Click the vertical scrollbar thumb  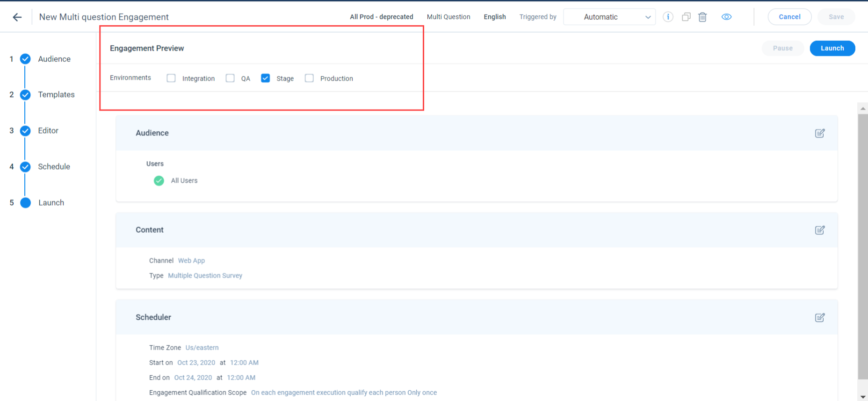(863, 247)
